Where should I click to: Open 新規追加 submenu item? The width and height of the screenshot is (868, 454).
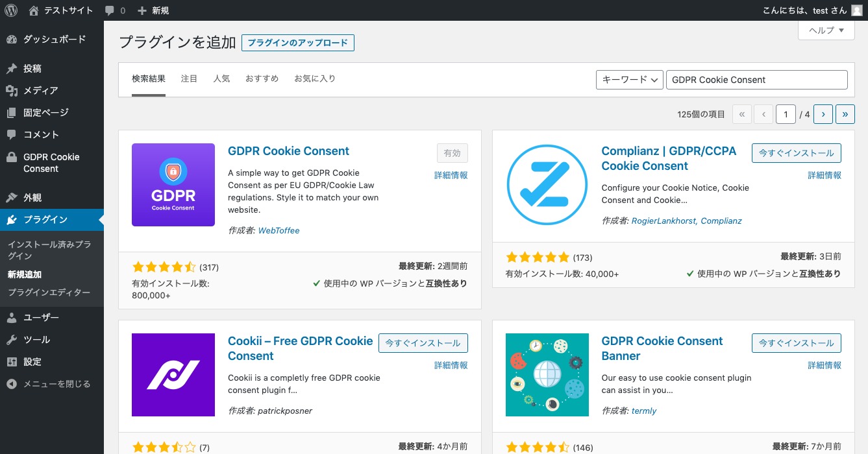coord(25,274)
